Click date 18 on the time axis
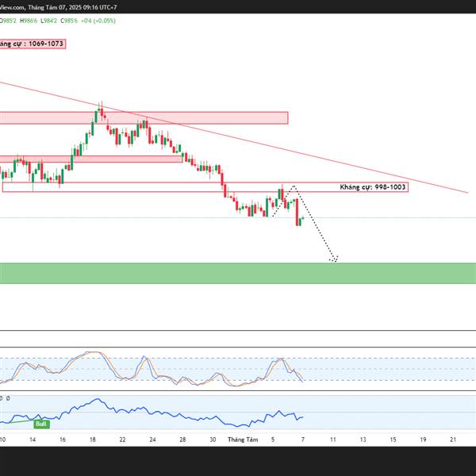The image size is (476, 476). click(x=93, y=440)
